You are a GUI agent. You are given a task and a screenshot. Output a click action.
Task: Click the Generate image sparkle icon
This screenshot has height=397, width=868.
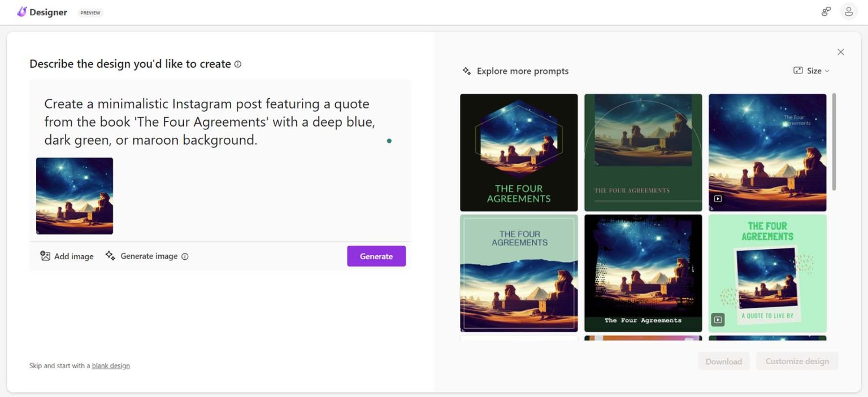click(x=110, y=255)
